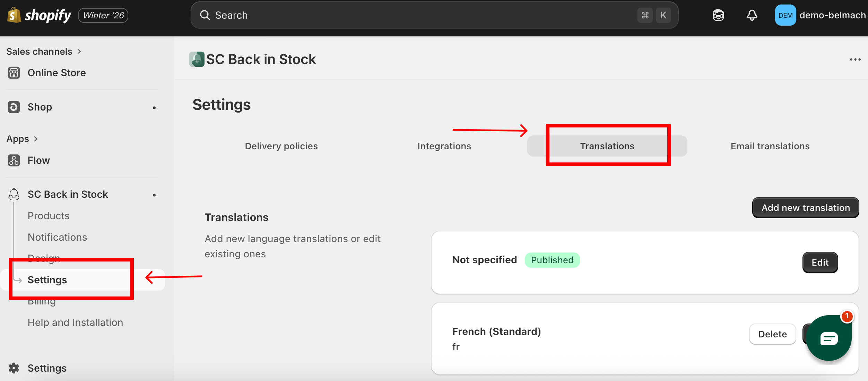
Task: Open the Online Store sales channel
Action: pyautogui.click(x=57, y=73)
